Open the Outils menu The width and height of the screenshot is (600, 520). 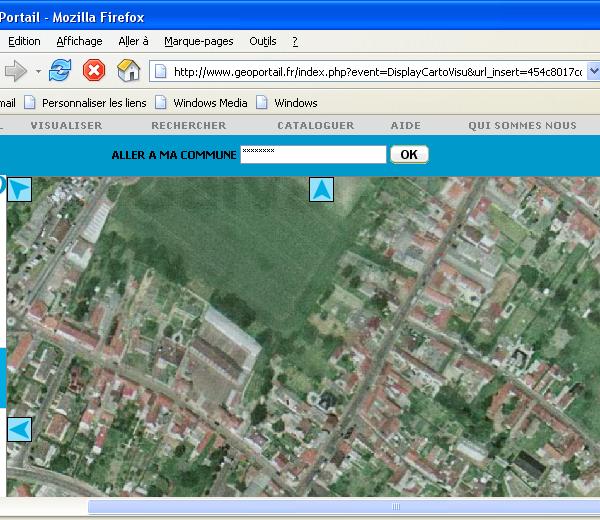coord(262,41)
